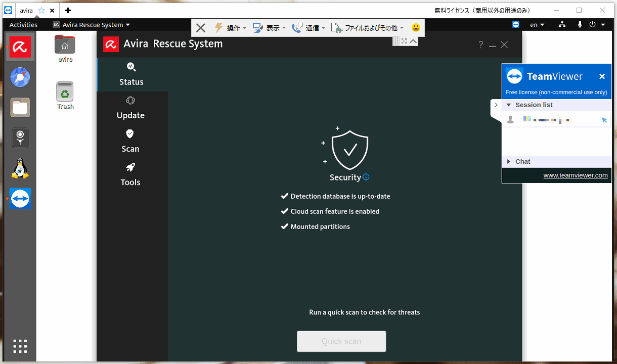Click the TeamViewer icon in outer title bar
This screenshot has height=364, width=617.
[x=8, y=10]
